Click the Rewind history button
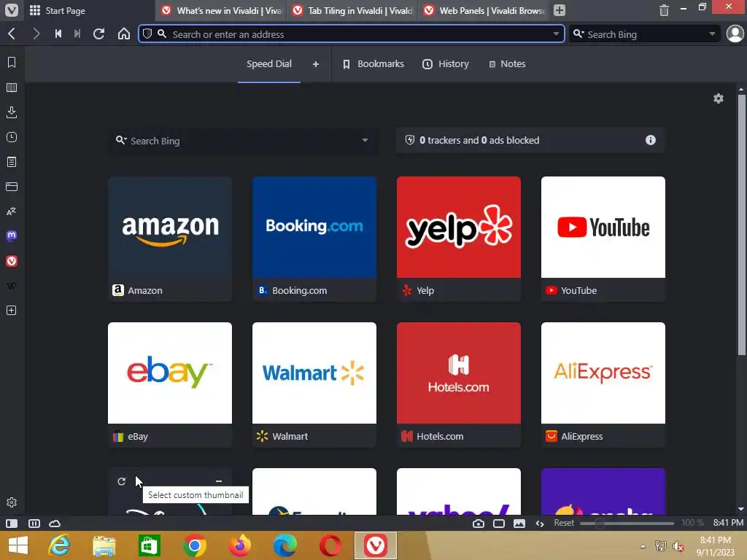747x560 pixels. pyautogui.click(x=58, y=34)
